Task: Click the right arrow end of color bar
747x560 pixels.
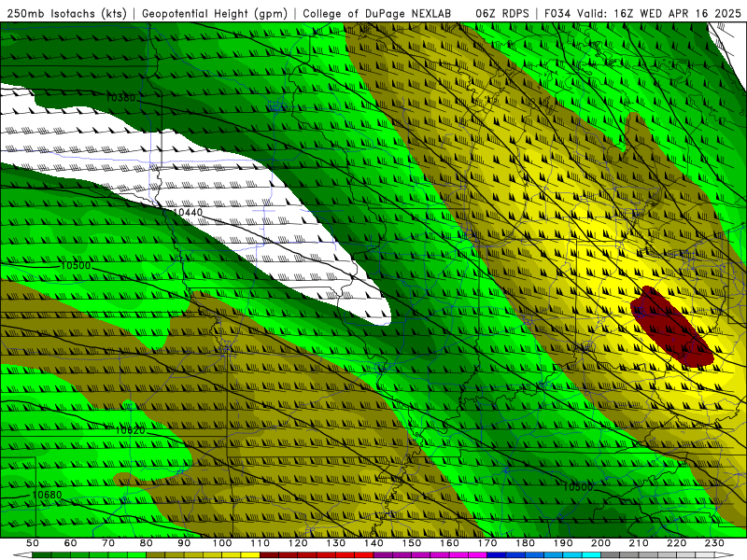Action: click(725, 555)
